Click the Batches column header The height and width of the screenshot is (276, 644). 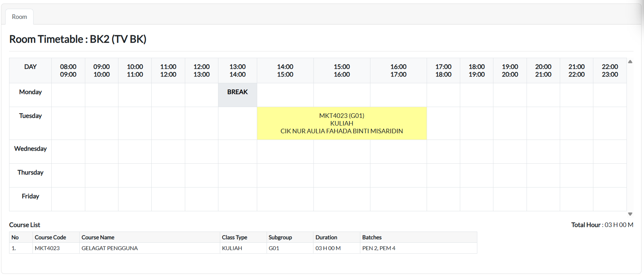[372, 237]
